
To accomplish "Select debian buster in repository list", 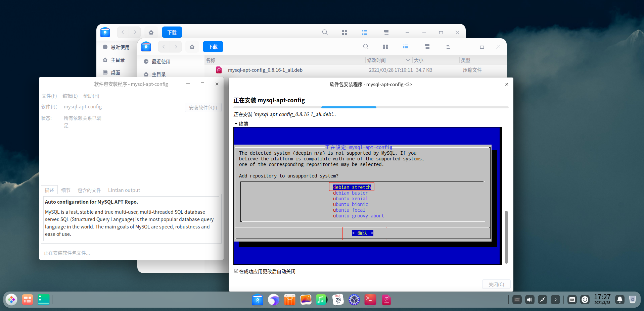I will coord(351,193).
